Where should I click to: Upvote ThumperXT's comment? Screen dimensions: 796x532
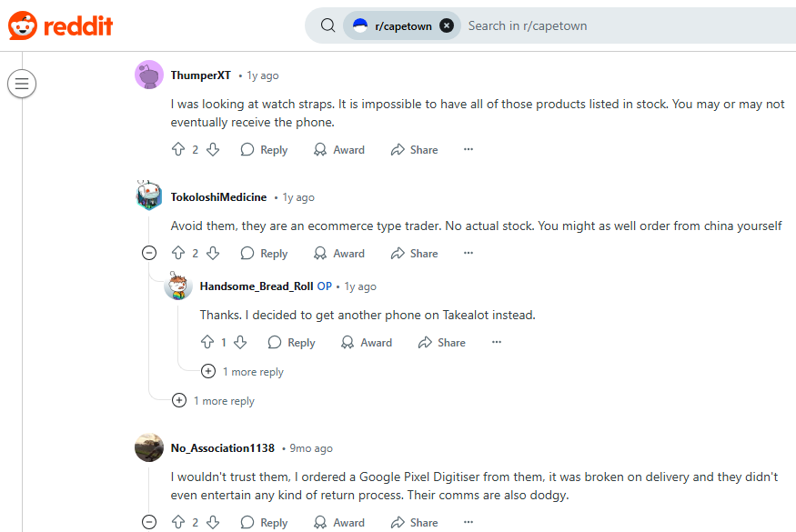(178, 150)
